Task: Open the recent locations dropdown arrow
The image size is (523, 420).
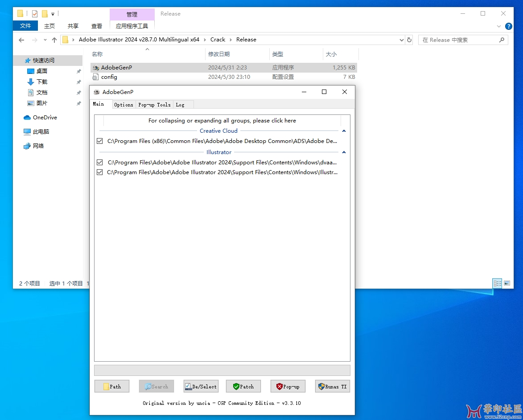Action: (45, 40)
